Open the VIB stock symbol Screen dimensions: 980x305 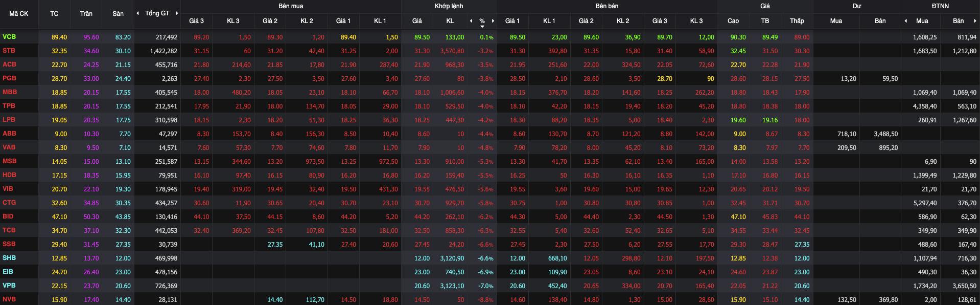[x=8, y=189]
